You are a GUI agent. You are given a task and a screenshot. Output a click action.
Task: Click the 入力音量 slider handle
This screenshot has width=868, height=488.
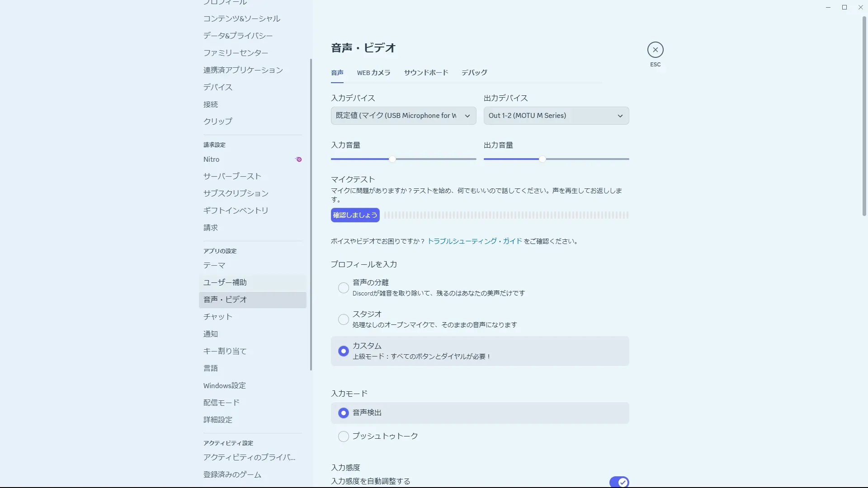point(392,159)
